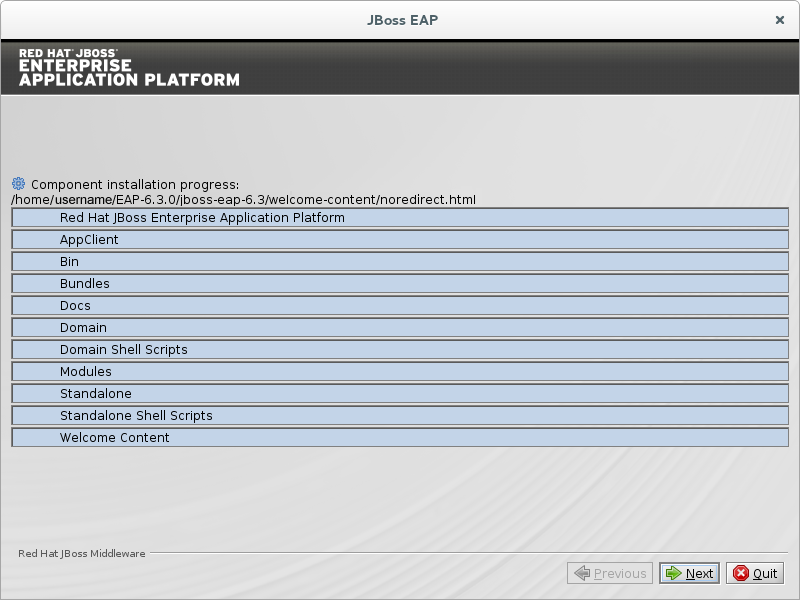This screenshot has width=800, height=600.
Task: Click the Welcome Content progress bar
Action: coord(400,438)
